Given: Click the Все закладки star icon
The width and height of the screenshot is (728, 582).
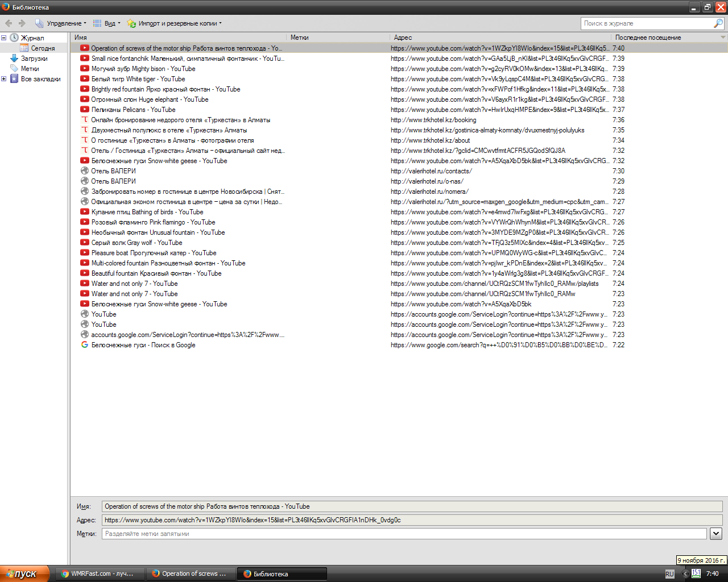Looking at the screenshot, I should point(14,79).
